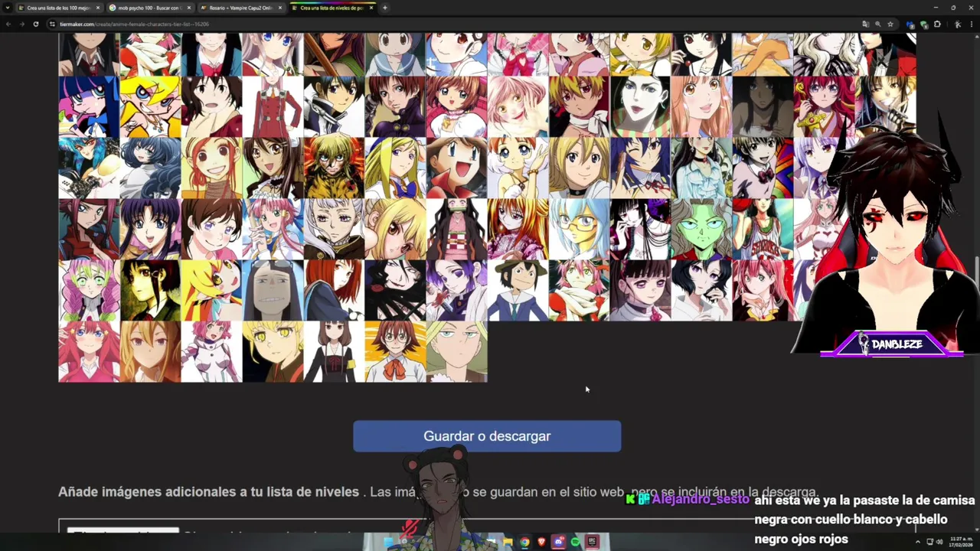
Task: Open the tab search dropdown arrow
Action: pos(8,8)
